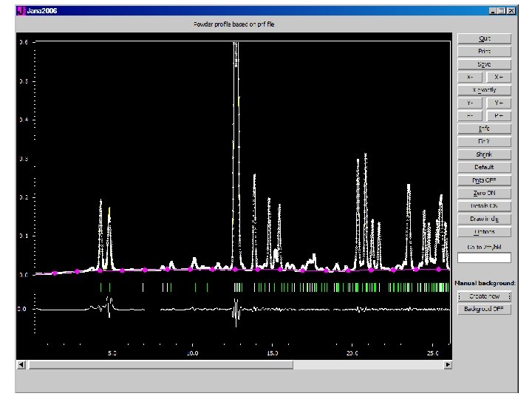Click the Shrink button

484,154
